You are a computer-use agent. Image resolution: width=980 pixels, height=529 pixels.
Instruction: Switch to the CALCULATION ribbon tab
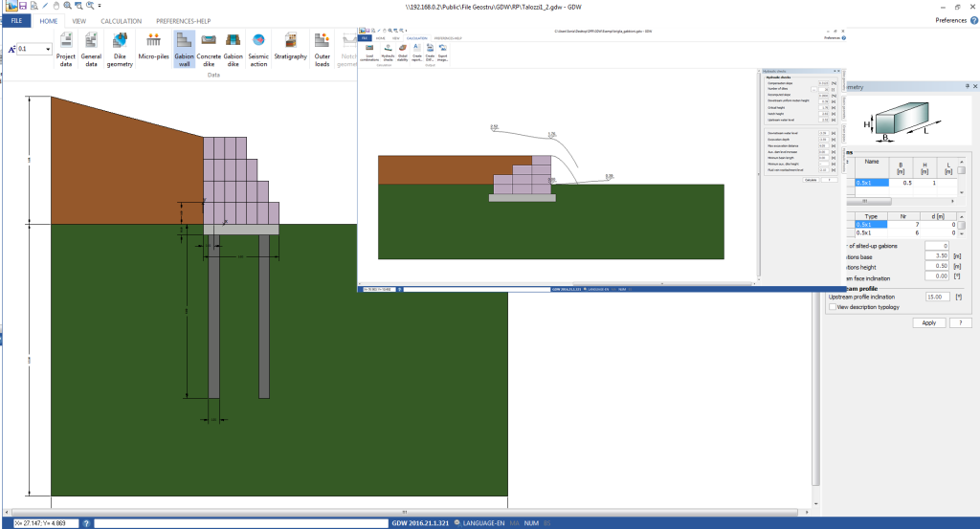pyautogui.click(x=121, y=20)
